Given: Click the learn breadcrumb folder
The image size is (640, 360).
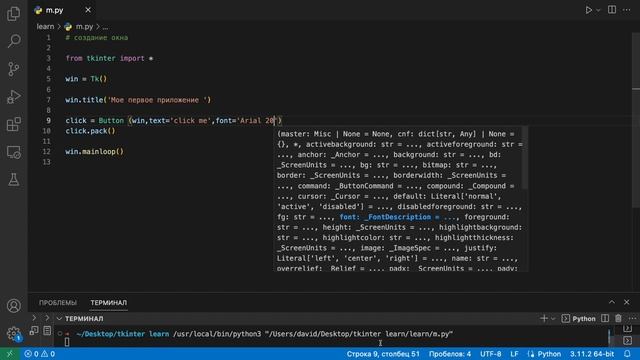Looking at the screenshot, I should (45, 27).
